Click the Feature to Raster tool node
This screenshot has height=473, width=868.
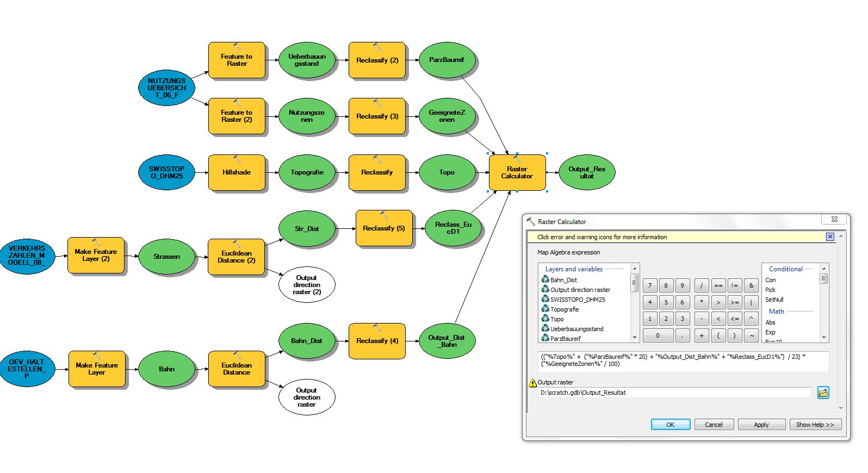point(237,60)
